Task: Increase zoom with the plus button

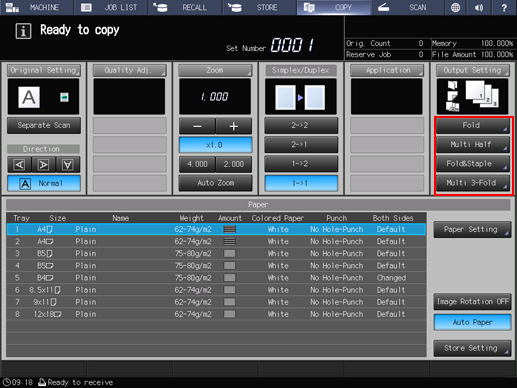Action: coord(234,126)
